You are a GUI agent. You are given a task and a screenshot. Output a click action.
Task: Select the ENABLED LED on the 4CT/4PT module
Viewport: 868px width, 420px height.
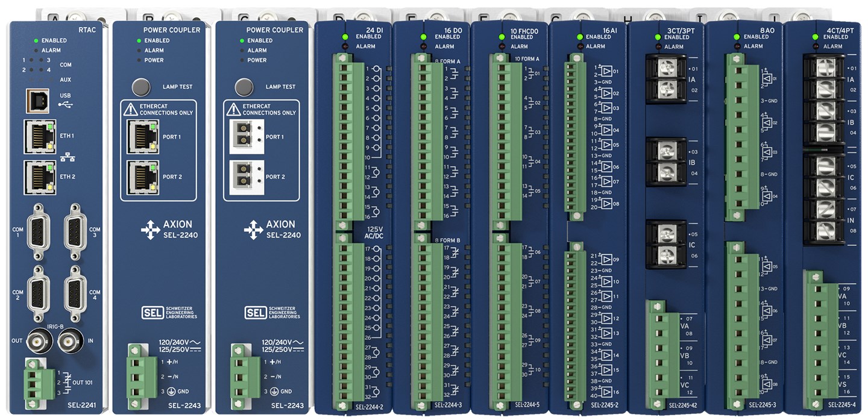815,37
